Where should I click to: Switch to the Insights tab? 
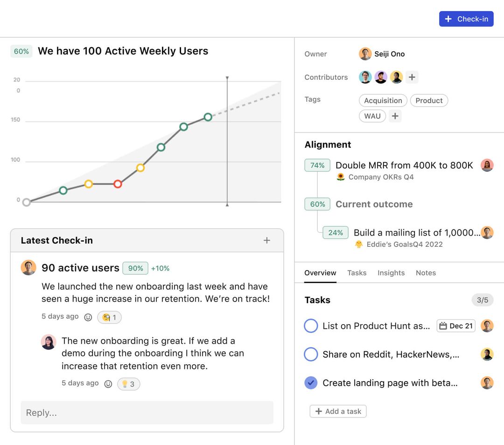coord(391,273)
